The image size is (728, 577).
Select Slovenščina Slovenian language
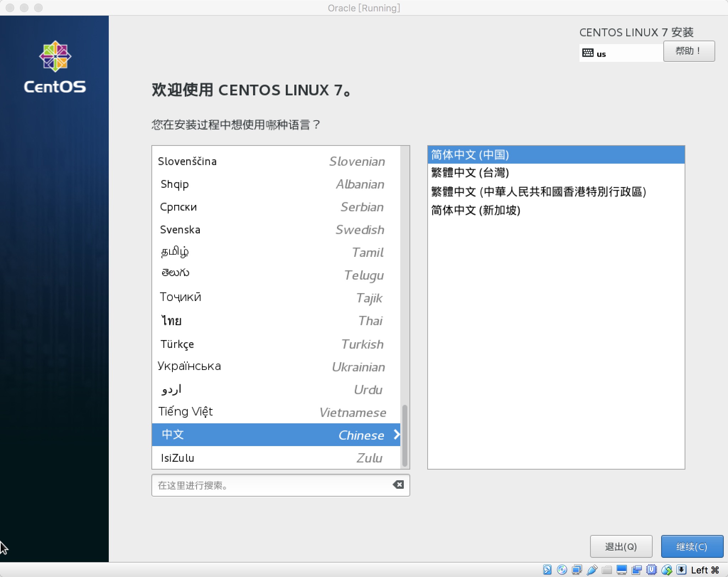pyautogui.click(x=276, y=161)
